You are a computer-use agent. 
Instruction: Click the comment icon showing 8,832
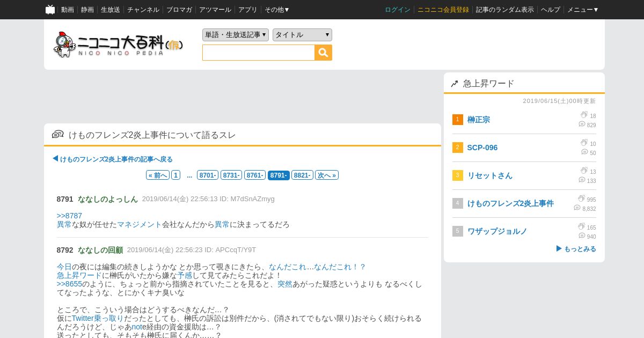point(577,208)
